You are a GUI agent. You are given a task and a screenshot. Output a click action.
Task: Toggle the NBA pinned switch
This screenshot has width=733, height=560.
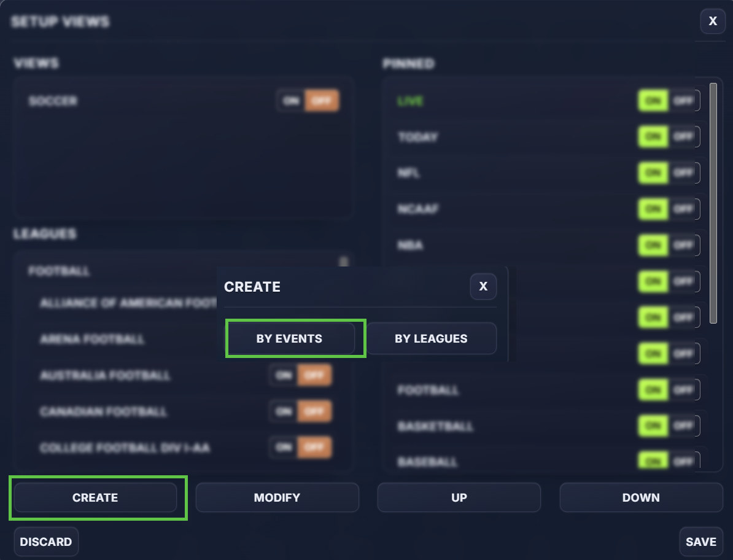669,245
